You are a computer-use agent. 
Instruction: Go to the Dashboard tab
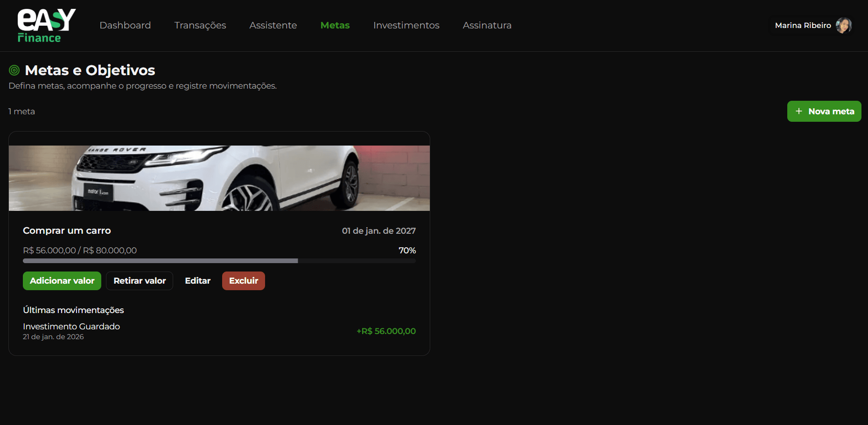click(125, 25)
